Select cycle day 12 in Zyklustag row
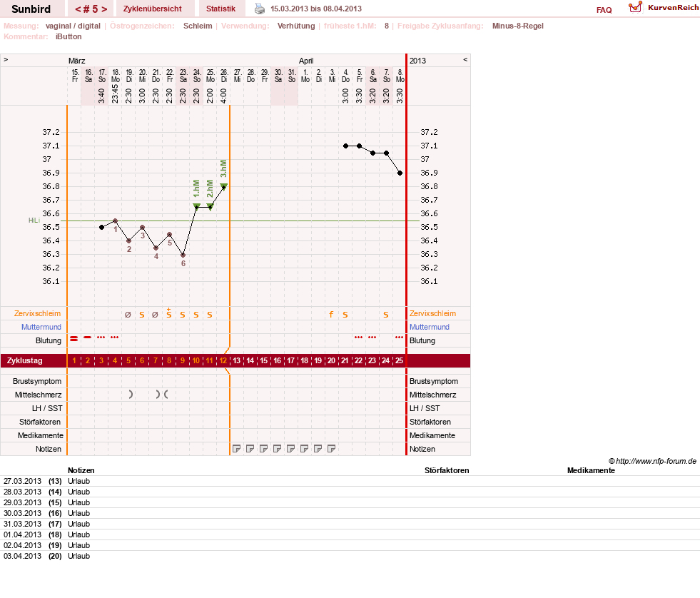 pyautogui.click(x=223, y=360)
